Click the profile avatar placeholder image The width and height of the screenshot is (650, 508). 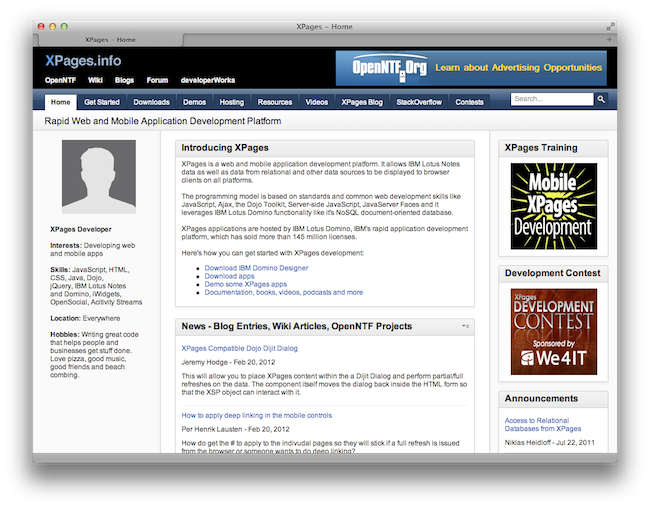coord(99,177)
